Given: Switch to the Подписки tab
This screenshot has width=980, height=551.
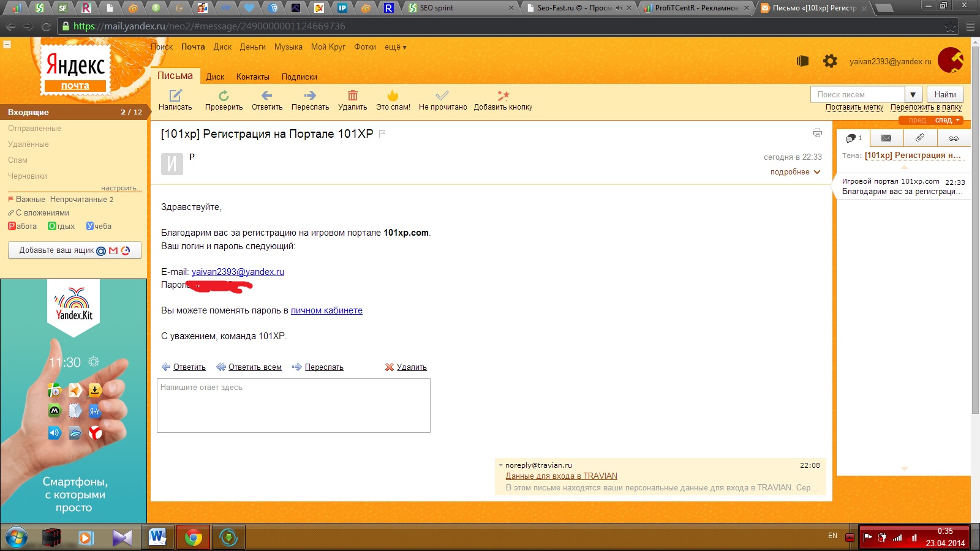Looking at the screenshot, I should click(x=300, y=77).
